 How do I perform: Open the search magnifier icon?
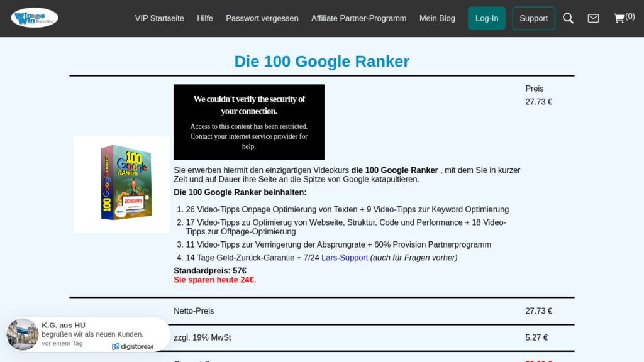point(568,18)
